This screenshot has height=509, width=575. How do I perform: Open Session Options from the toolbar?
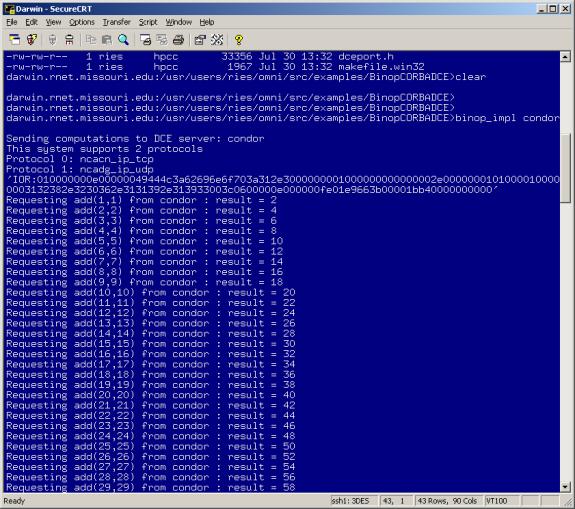[200, 39]
